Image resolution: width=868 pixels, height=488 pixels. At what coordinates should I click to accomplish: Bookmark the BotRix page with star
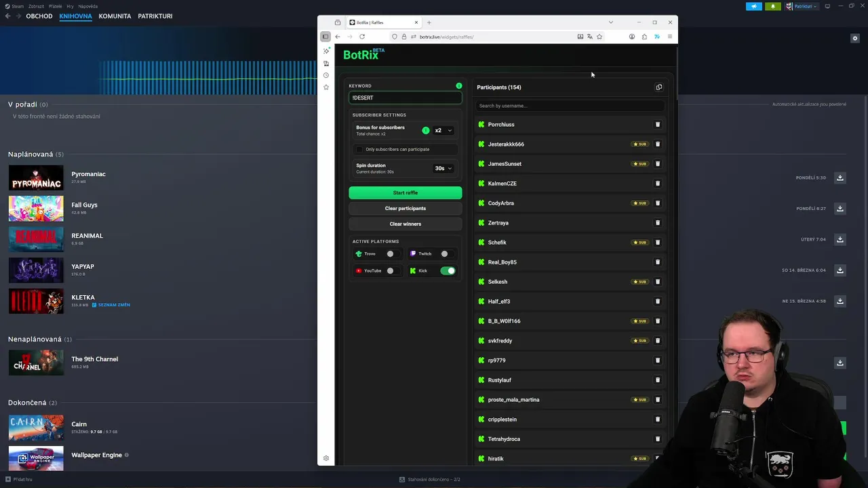(x=599, y=37)
